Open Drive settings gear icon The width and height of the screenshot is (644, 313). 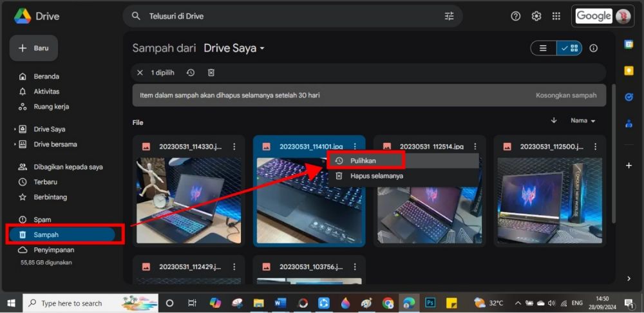[536, 16]
